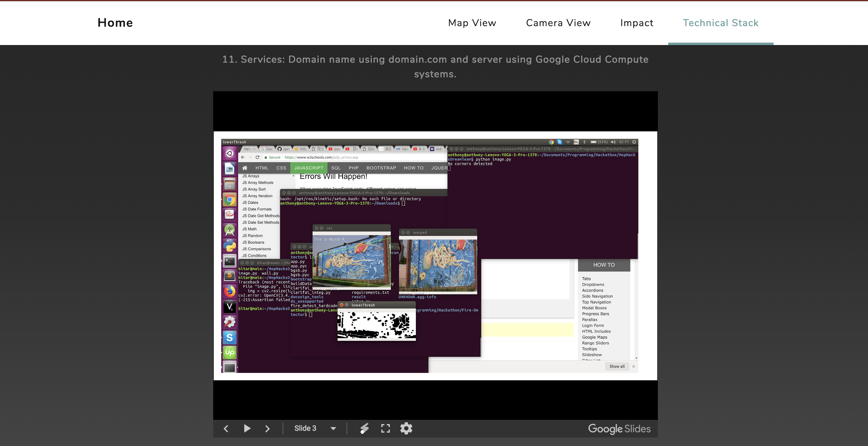
Task: Click the lowerThresh black-and-white image window
Action: coord(376,322)
